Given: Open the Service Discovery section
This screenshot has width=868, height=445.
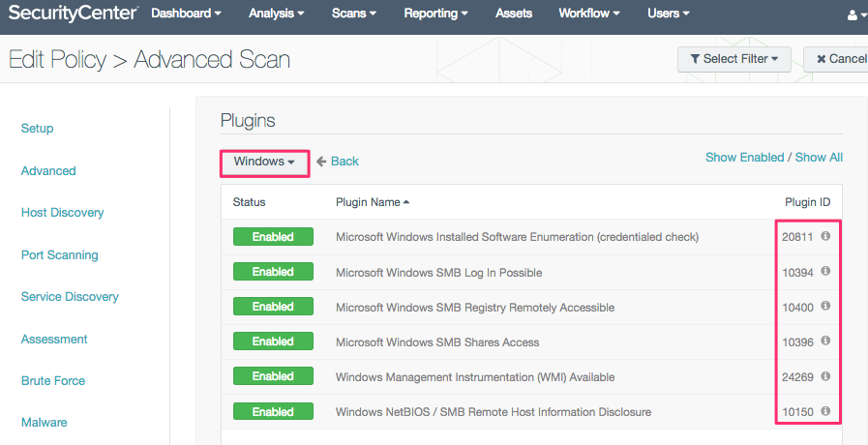Looking at the screenshot, I should tap(70, 297).
